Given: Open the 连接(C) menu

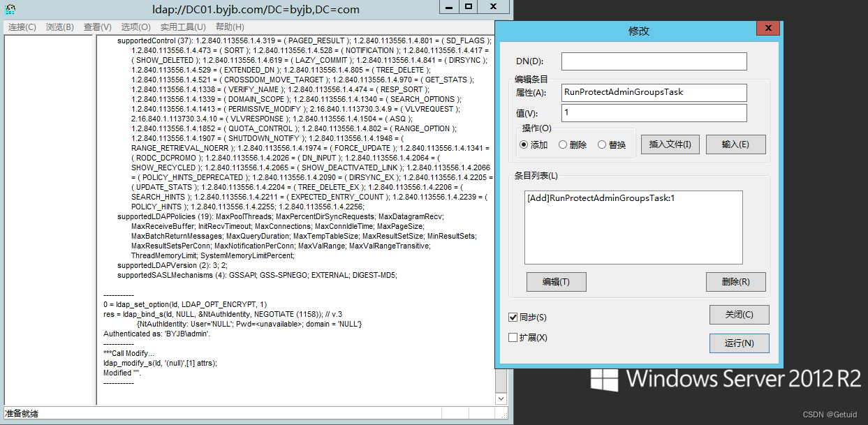Looking at the screenshot, I should 22,27.
